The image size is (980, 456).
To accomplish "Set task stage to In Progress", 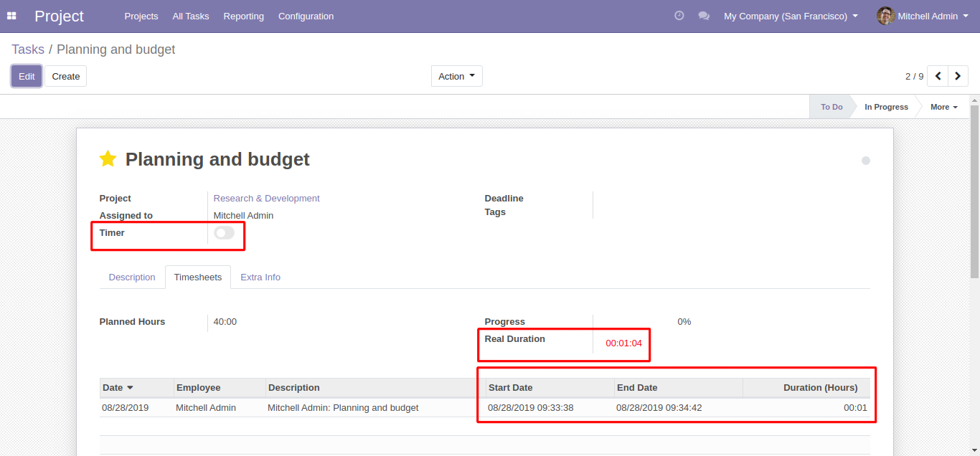I will click(x=885, y=107).
